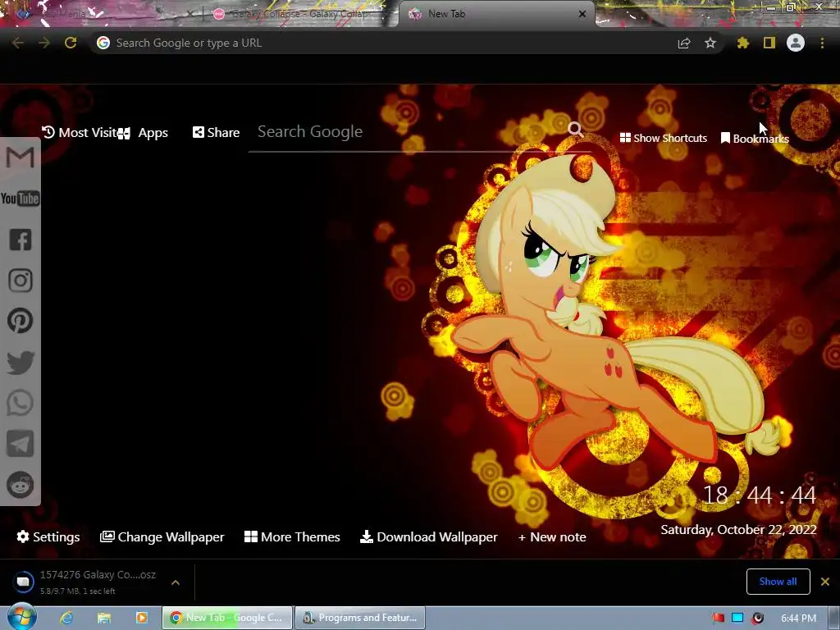
Task: Open Instagram from the sidebar
Action: pyautogui.click(x=21, y=281)
